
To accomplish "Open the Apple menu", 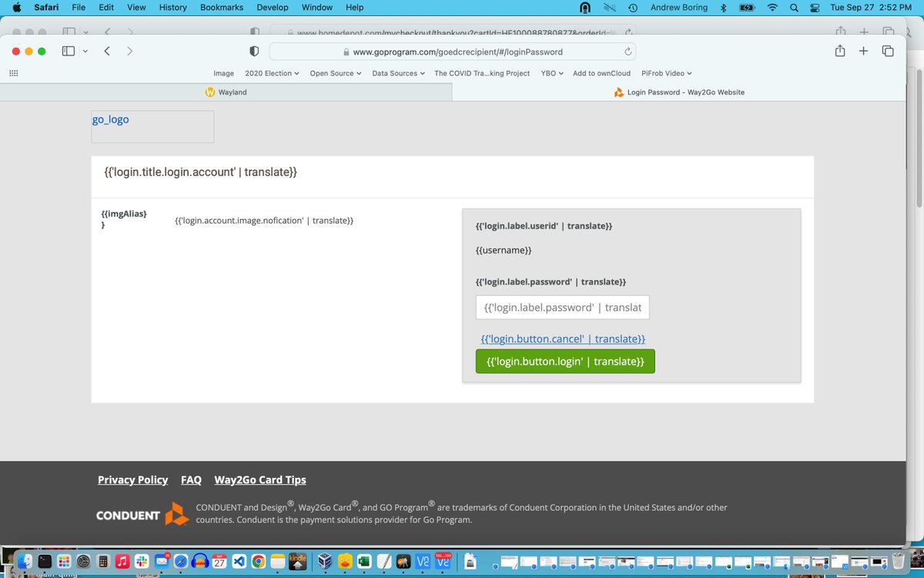I will click(x=17, y=7).
